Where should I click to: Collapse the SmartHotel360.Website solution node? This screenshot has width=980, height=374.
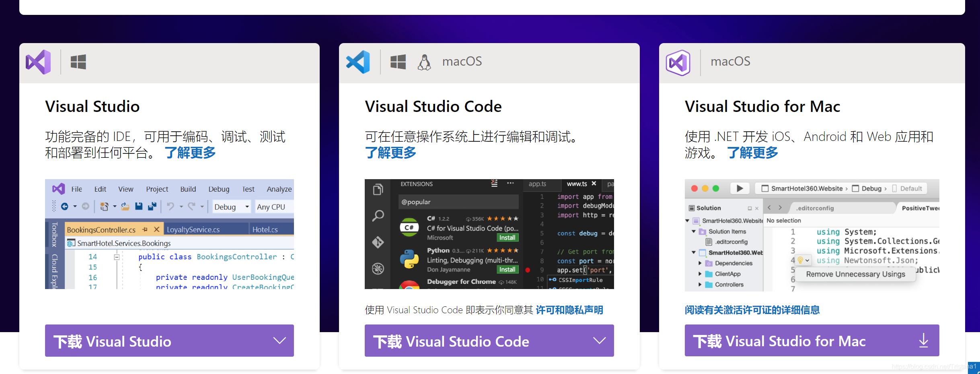coord(687,221)
